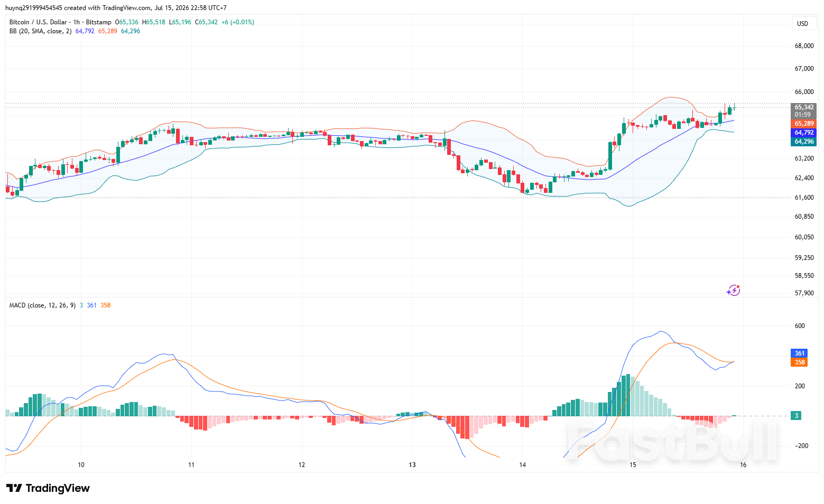The width and height of the screenshot is (824, 504).
Task: Click the MACD axis label 200
Action: tap(800, 386)
